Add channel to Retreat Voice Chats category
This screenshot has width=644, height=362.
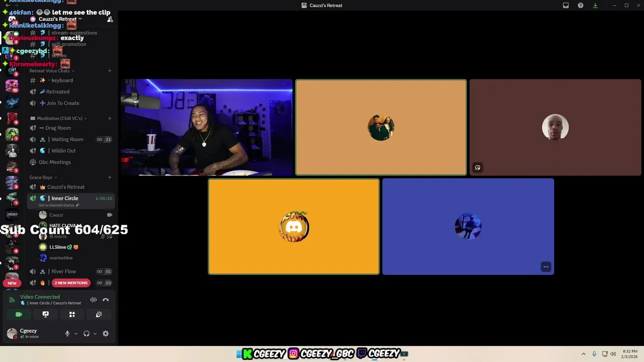(x=110, y=71)
